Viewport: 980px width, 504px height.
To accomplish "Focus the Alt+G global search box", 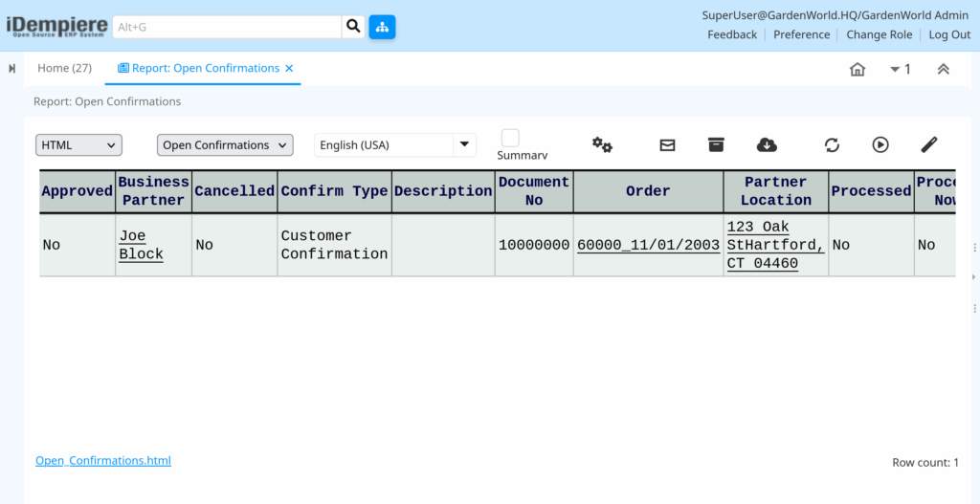I will [227, 27].
